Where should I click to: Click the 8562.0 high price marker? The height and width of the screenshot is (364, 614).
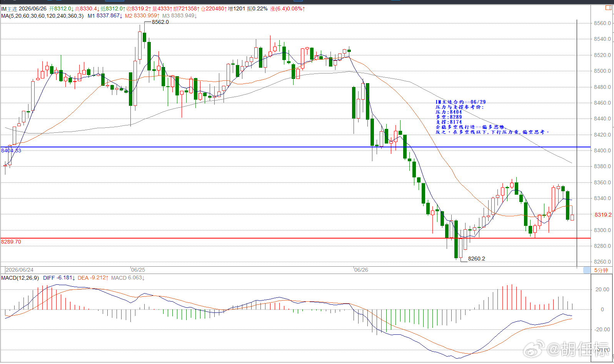tap(160, 22)
